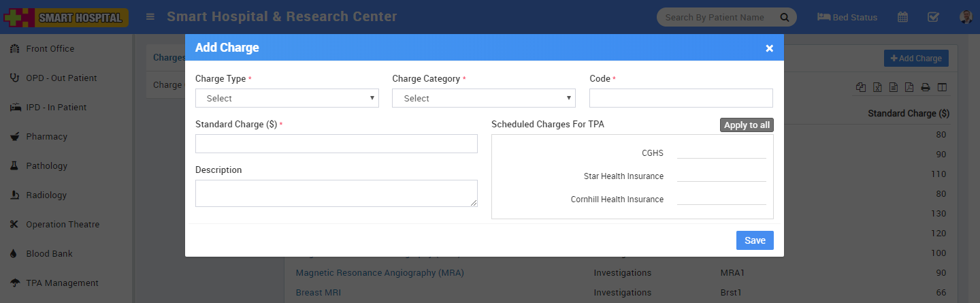
Task: Click the Code input field
Action: click(681, 98)
